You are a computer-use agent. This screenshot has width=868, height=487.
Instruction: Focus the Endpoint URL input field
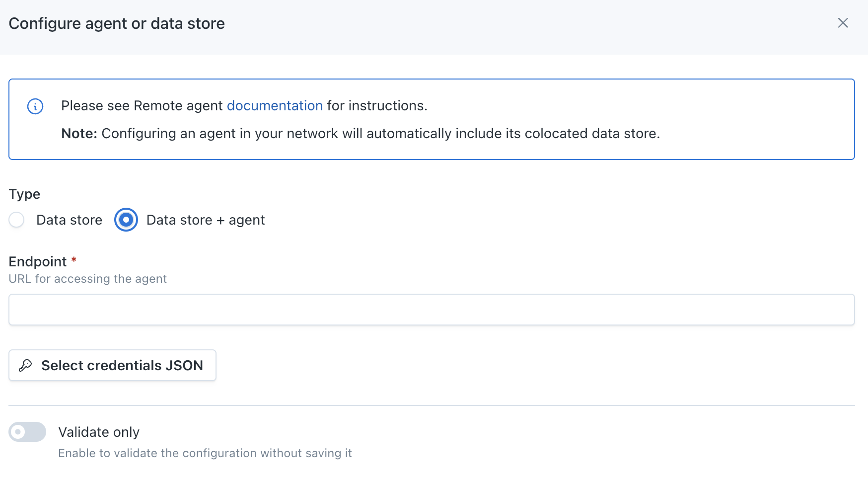point(431,310)
